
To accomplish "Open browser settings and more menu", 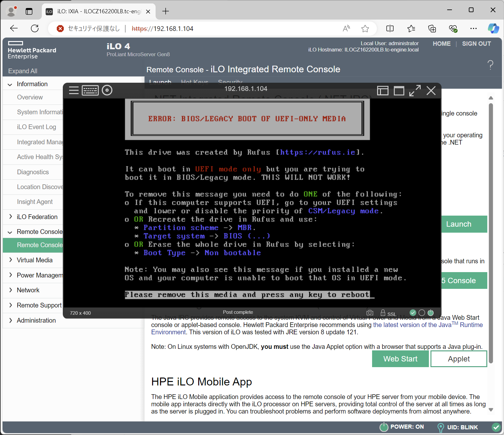I will 473,29.
